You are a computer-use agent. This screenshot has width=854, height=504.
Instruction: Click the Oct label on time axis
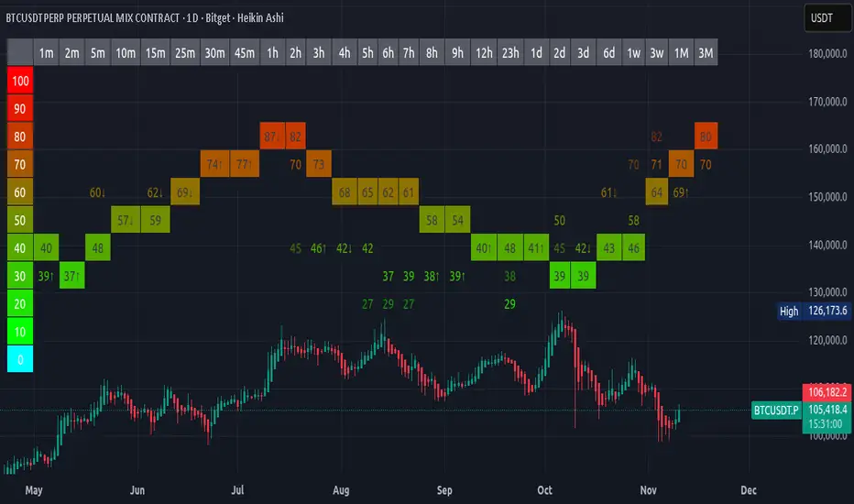(544, 490)
